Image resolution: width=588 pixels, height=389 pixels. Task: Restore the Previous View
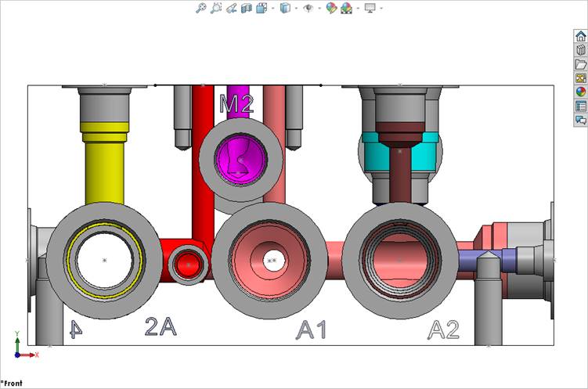[231, 8]
